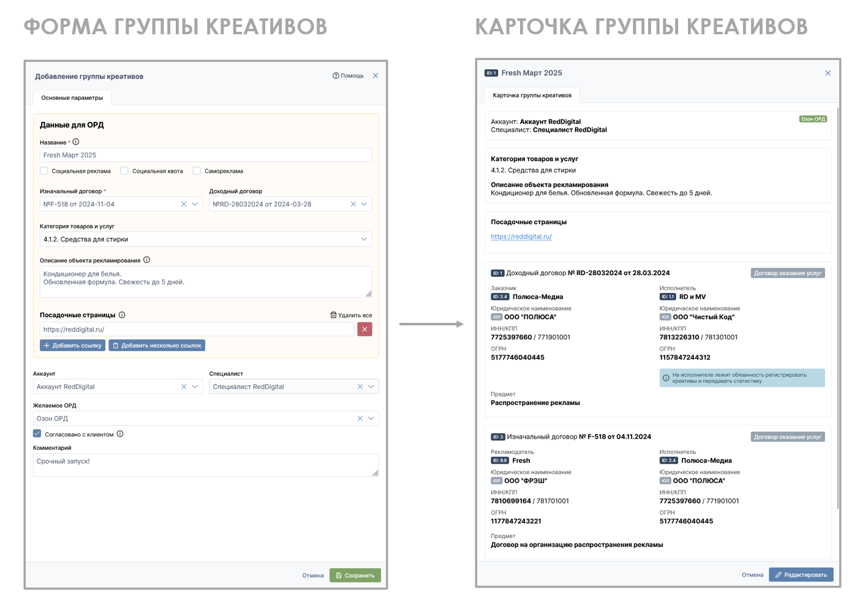Open the Доходный договор dropdown arrow
Image resolution: width=868 pixels, height=609 pixels.
[x=364, y=204]
